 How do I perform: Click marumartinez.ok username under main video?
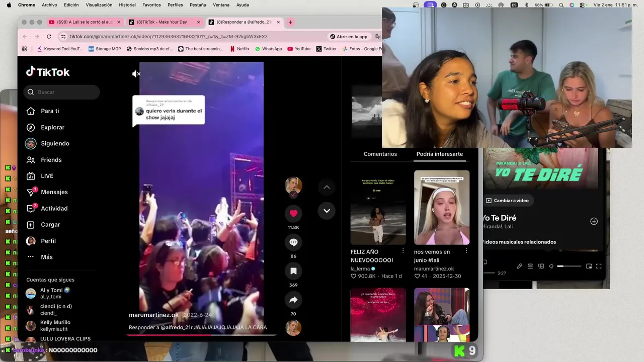(153, 315)
